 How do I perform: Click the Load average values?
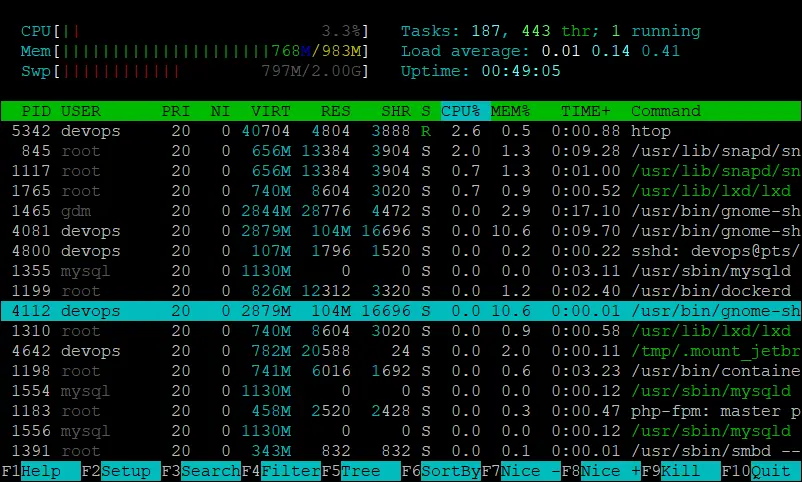click(x=611, y=51)
